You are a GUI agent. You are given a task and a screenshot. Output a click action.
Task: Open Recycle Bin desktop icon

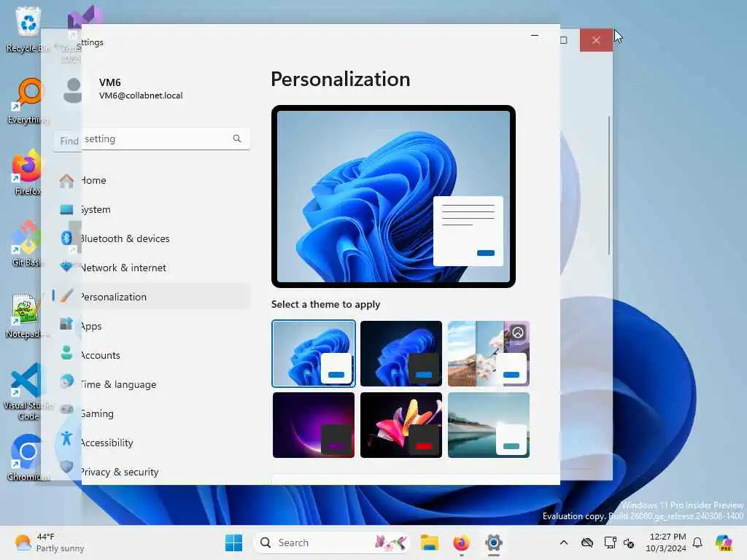[x=28, y=29]
